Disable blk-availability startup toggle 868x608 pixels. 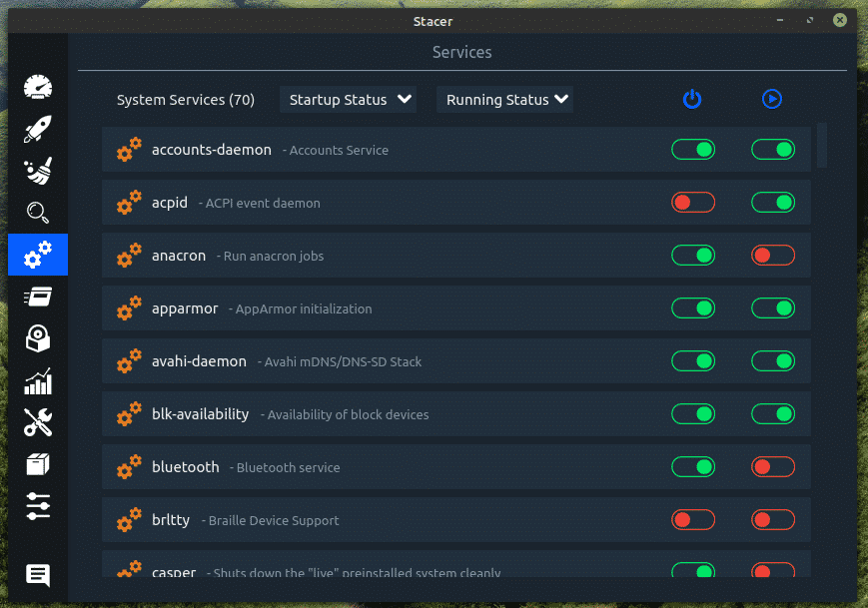(x=693, y=413)
